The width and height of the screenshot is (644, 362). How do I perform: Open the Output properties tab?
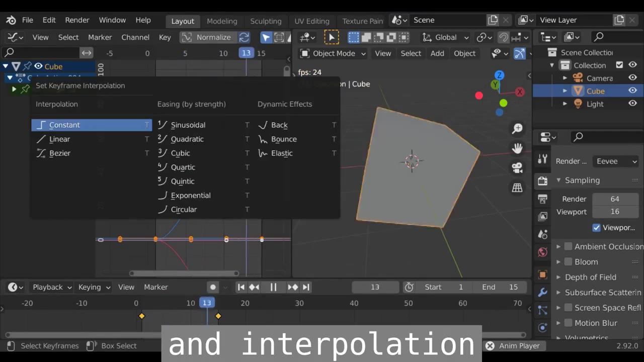542,199
